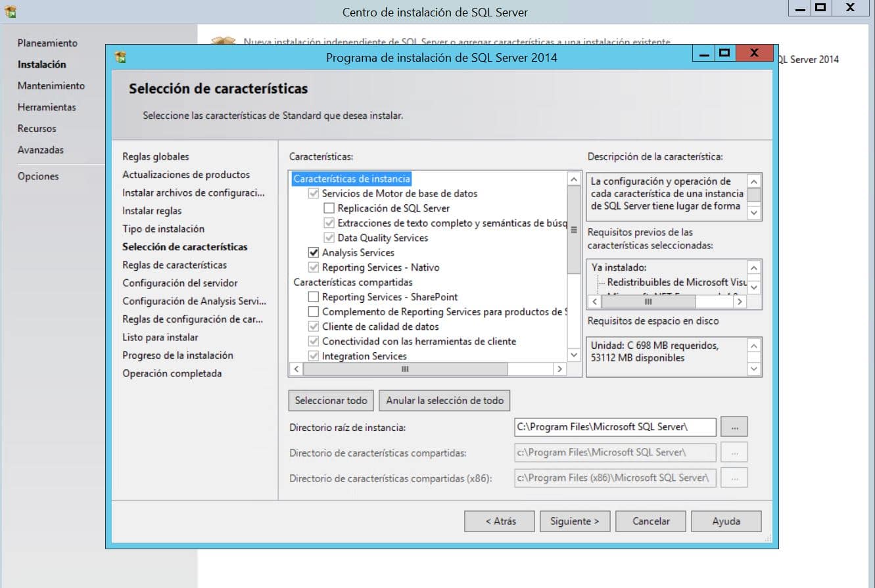Image resolution: width=875 pixels, height=588 pixels.
Task: Click the Configuración de Analysis Servi... step
Action: click(x=194, y=301)
